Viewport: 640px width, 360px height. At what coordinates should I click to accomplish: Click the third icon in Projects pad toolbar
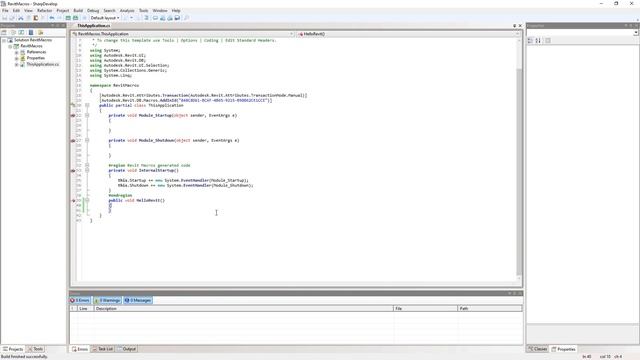pyautogui.click(x=21, y=32)
